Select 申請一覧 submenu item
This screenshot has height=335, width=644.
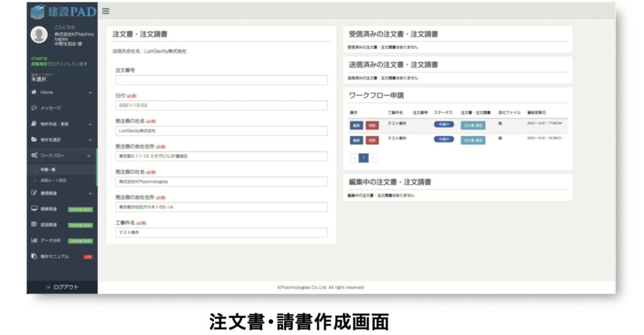50,170
